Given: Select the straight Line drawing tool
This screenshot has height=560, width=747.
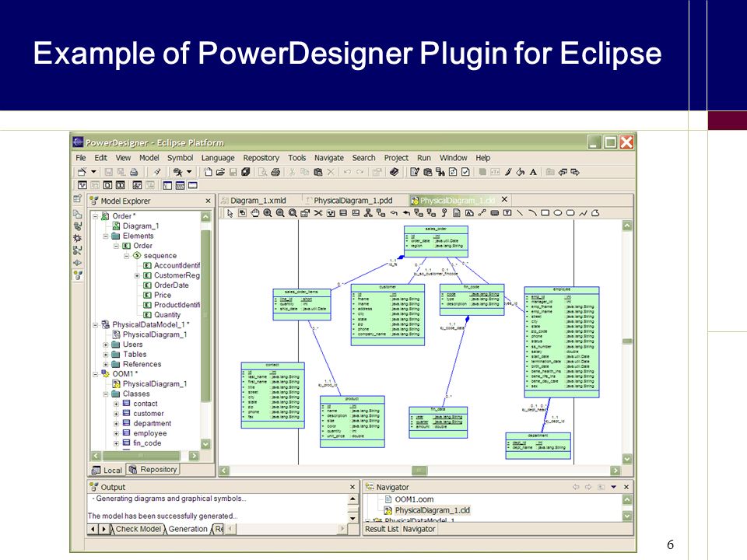Looking at the screenshot, I should [x=520, y=213].
